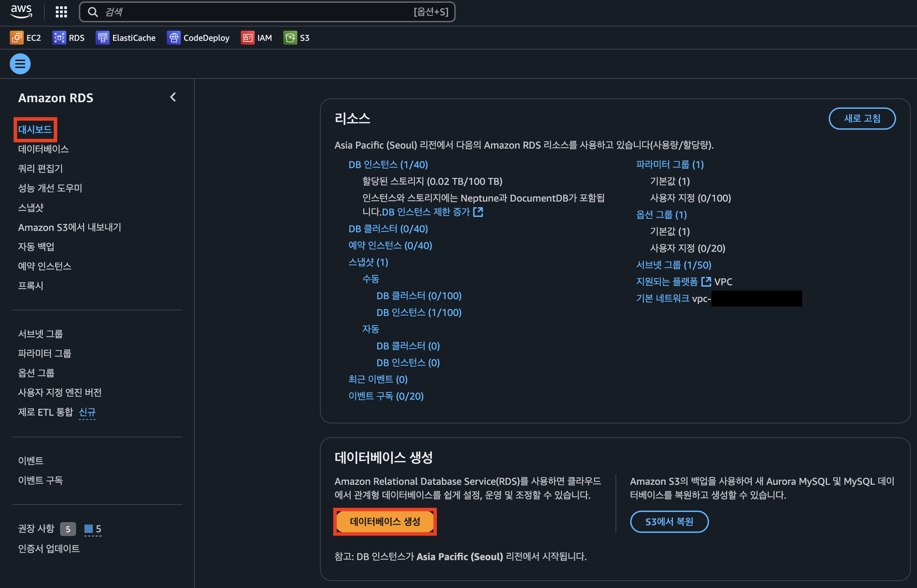Open the S3 service shortcut

click(297, 38)
